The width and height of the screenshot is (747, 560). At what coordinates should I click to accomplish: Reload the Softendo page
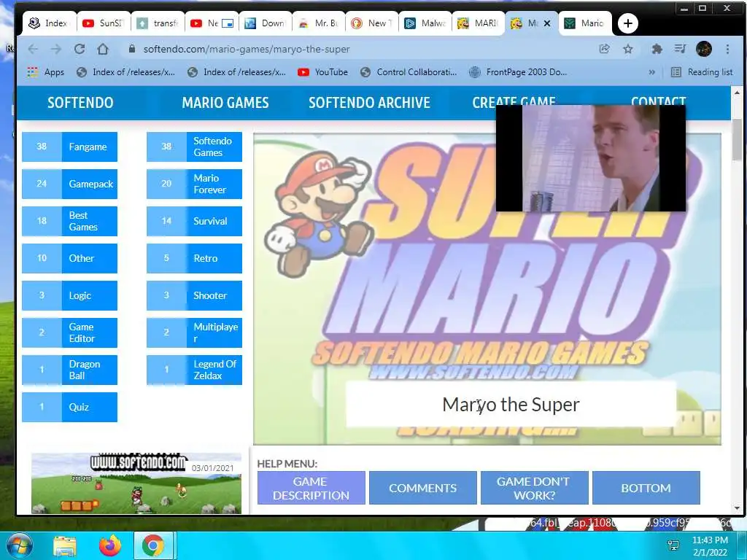click(80, 49)
